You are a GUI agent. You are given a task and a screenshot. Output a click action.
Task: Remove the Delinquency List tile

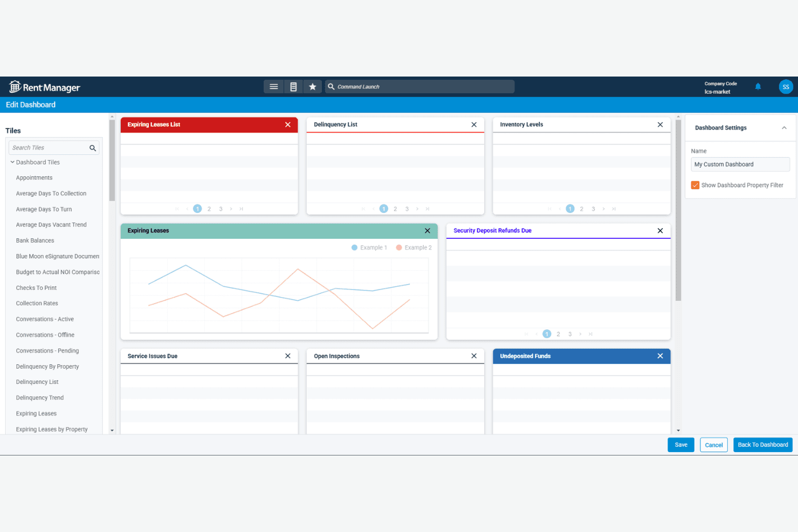click(x=474, y=125)
